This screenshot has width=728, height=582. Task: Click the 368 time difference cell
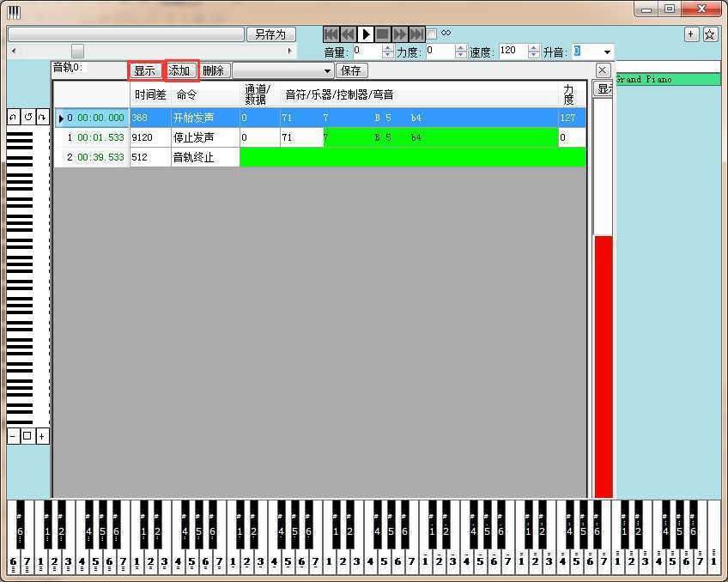pos(150,118)
